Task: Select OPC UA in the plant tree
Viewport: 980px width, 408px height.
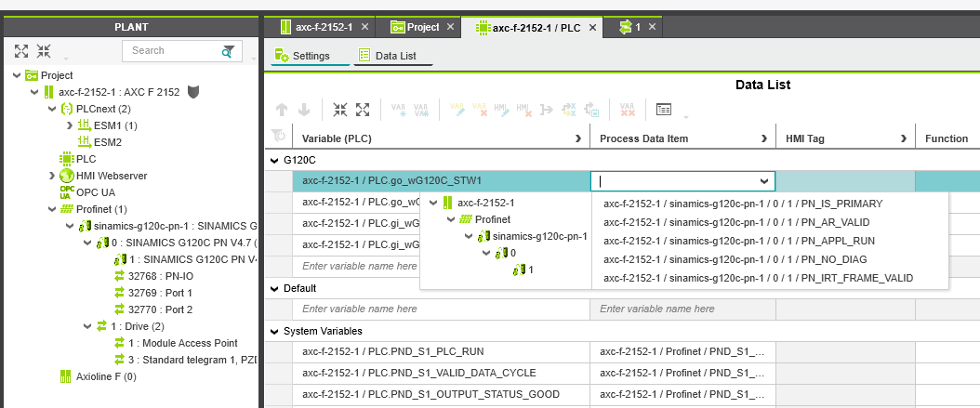Action: pyautogui.click(x=87, y=192)
